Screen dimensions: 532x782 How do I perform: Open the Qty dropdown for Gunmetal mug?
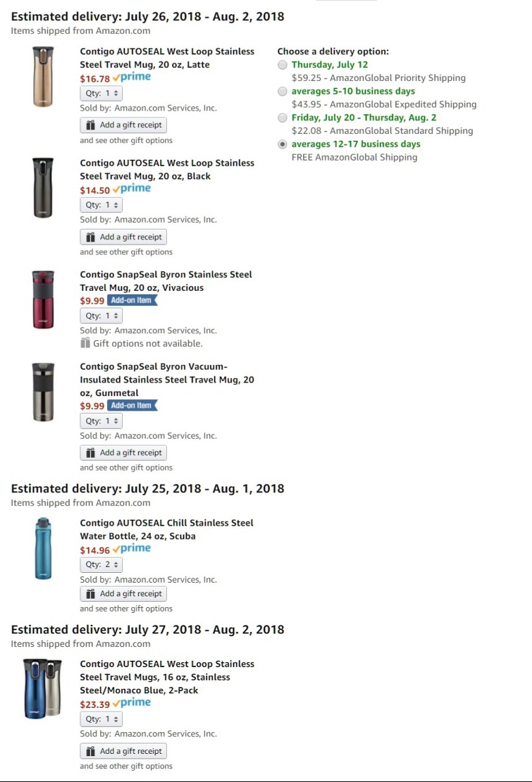[x=101, y=421]
